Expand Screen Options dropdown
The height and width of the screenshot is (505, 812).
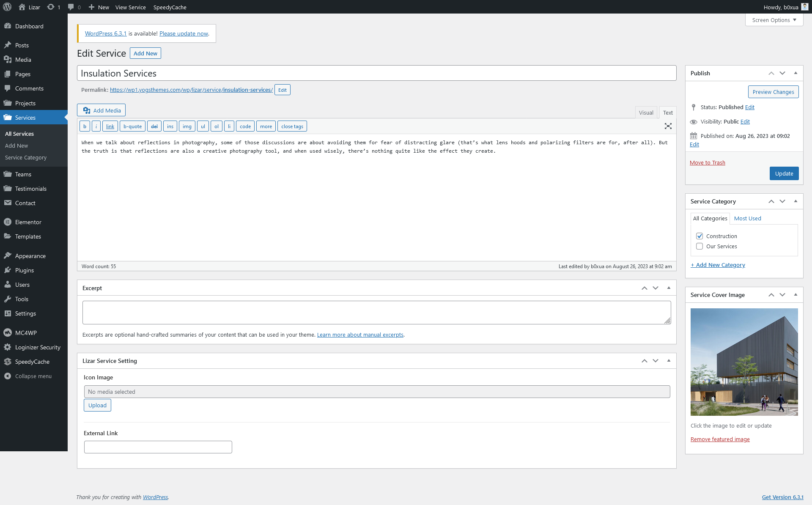click(x=774, y=20)
